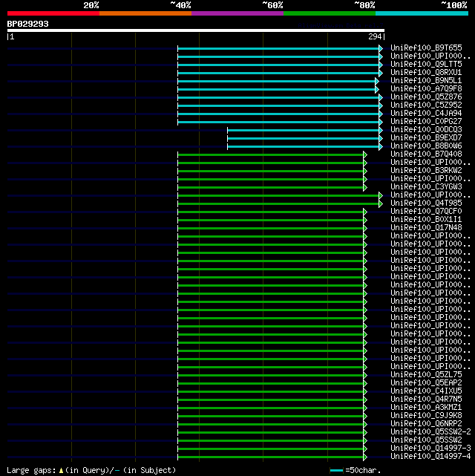Select the UniRef100_Q5SSW2 label
Image resolution: width=475 pixels, height=476 pixels.
[426, 440]
